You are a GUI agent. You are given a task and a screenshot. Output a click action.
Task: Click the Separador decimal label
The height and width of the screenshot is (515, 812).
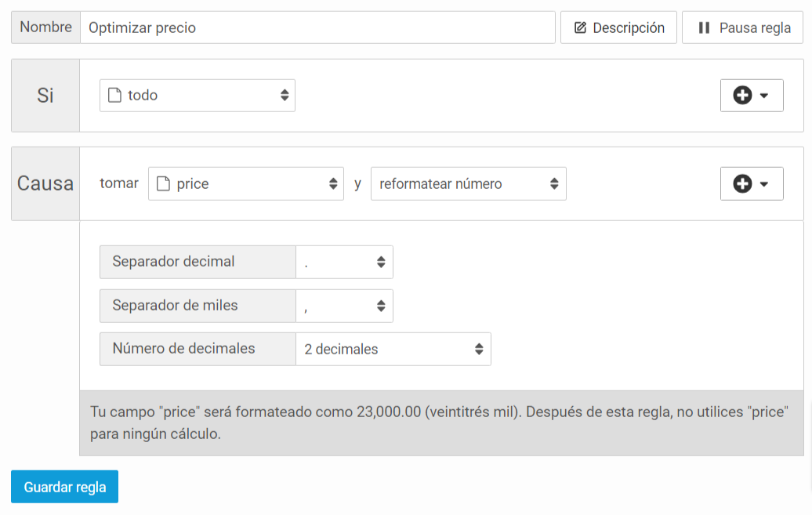click(198, 262)
